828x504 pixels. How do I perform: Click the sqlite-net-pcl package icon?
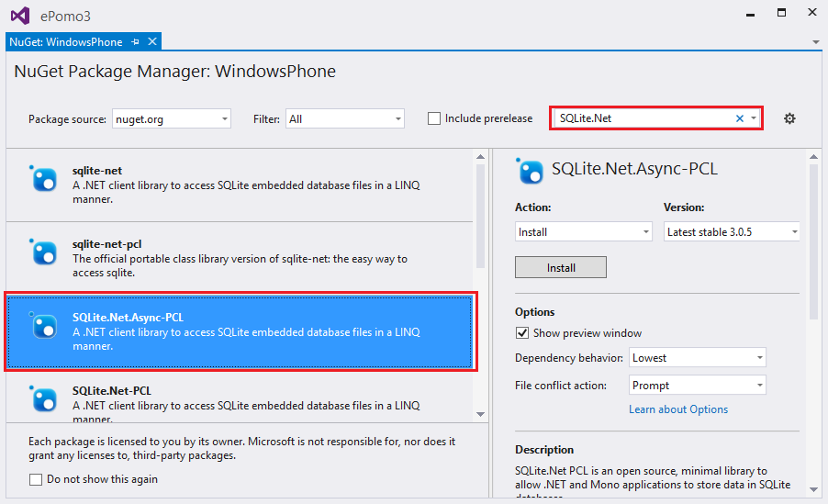[x=44, y=252]
